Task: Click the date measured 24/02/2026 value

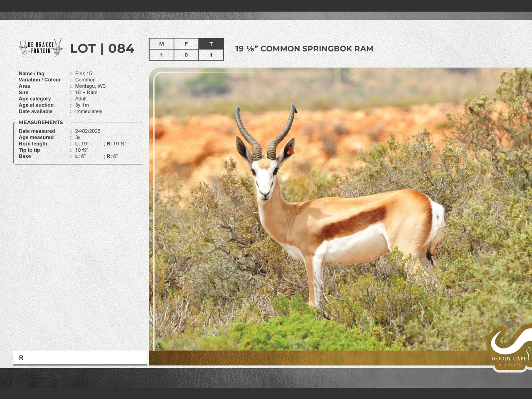Action: (88, 131)
